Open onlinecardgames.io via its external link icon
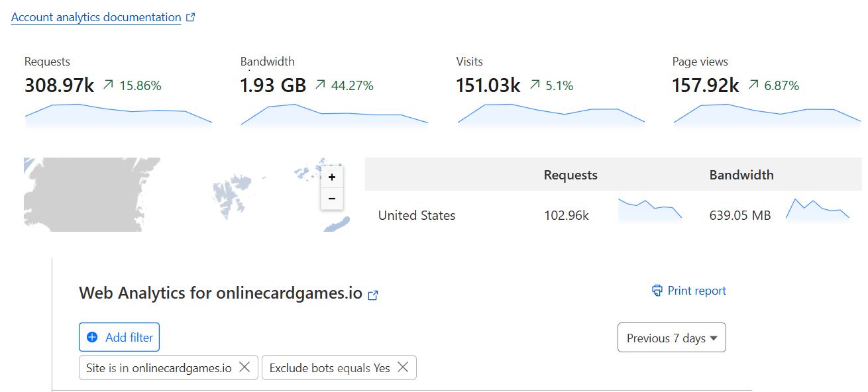Viewport: 868px width, 392px height. [x=372, y=295]
